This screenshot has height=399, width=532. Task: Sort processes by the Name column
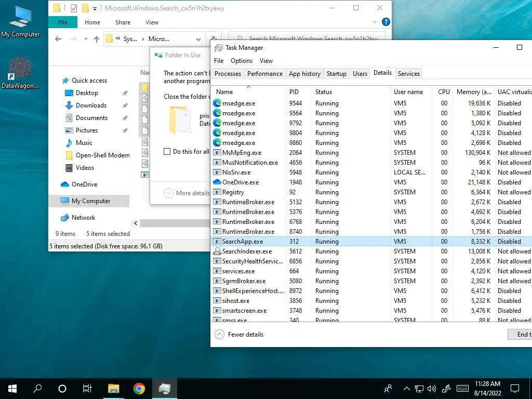point(249,92)
